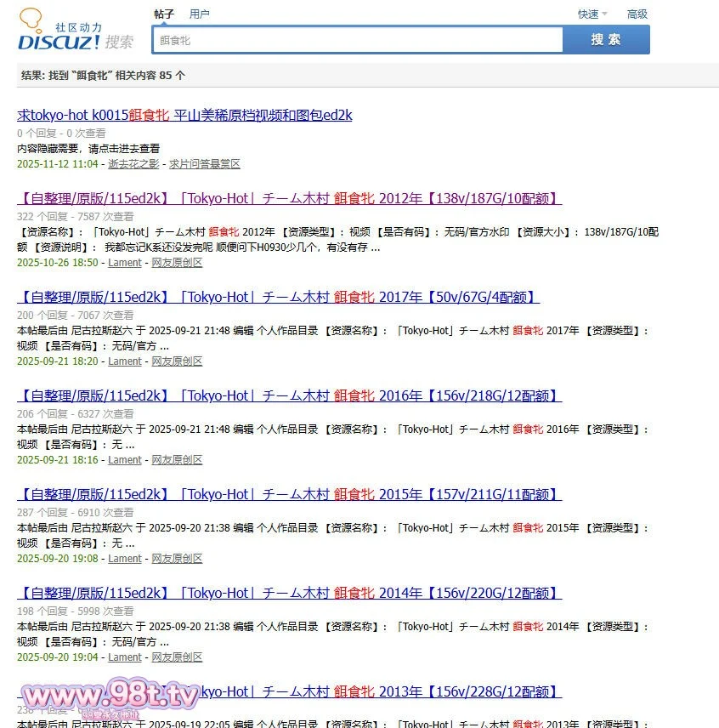Click Lament on the 2025-09-20 19:08 post
The width and height of the screenshot is (719, 728).
click(125, 559)
